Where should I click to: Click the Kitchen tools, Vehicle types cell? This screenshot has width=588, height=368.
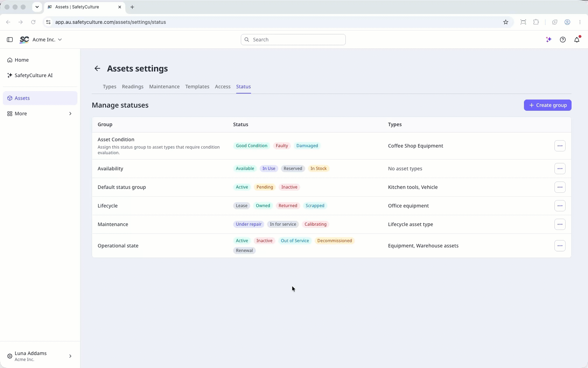[413, 187]
